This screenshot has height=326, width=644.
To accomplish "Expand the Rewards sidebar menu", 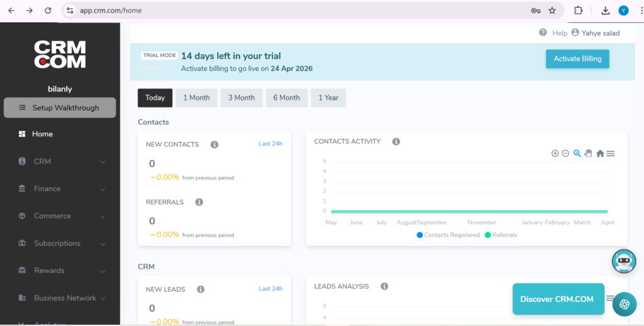I will pos(60,271).
